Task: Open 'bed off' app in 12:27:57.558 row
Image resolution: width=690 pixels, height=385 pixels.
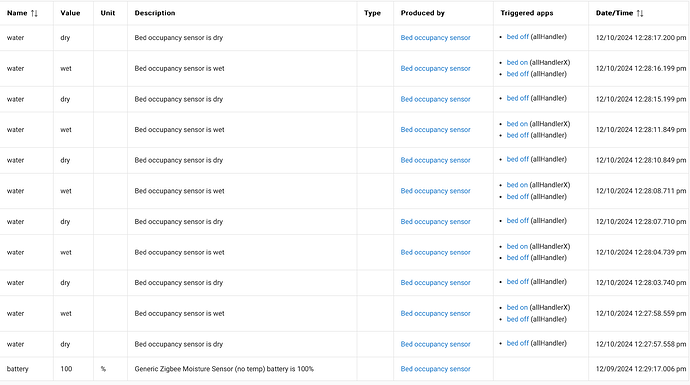Action: pyautogui.click(x=517, y=343)
